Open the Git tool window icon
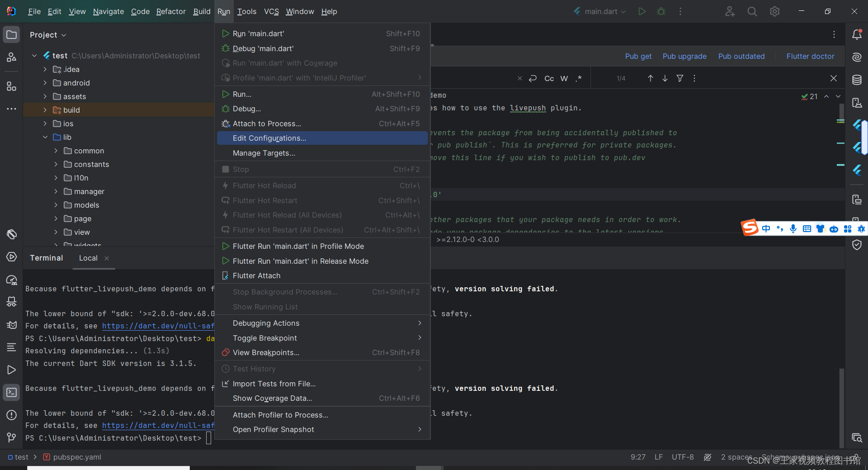The width and height of the screenshot is (868, 470). [x=11, y=437]
